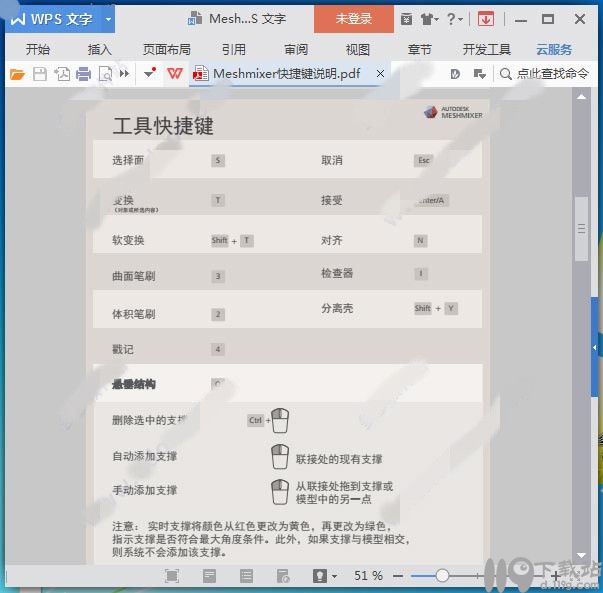Click the 软变换 label
The height and width of the screenshot is (593, 603).
128,240
